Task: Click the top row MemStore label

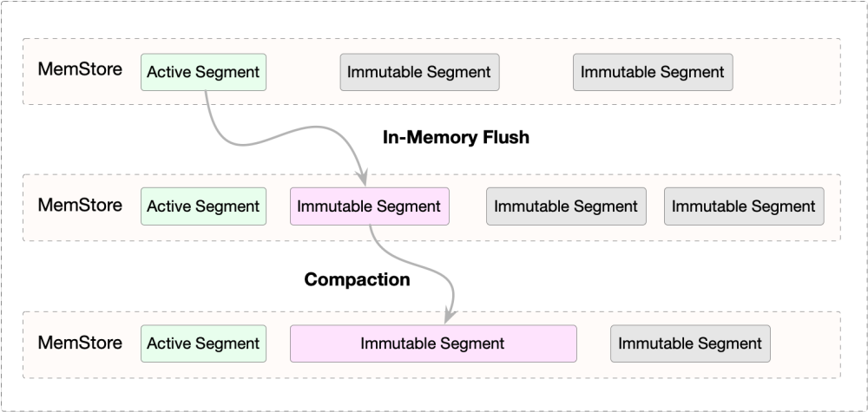Action: (80, 69)
